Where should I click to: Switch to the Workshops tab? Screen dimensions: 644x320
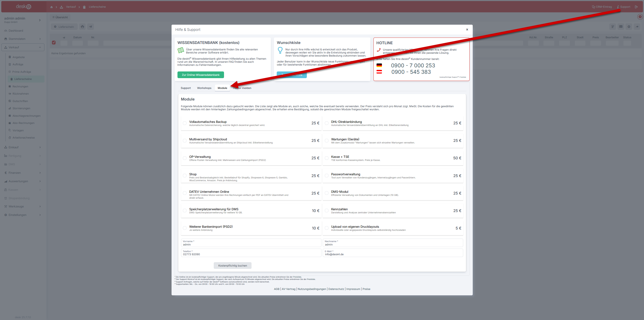pos(204,88)
